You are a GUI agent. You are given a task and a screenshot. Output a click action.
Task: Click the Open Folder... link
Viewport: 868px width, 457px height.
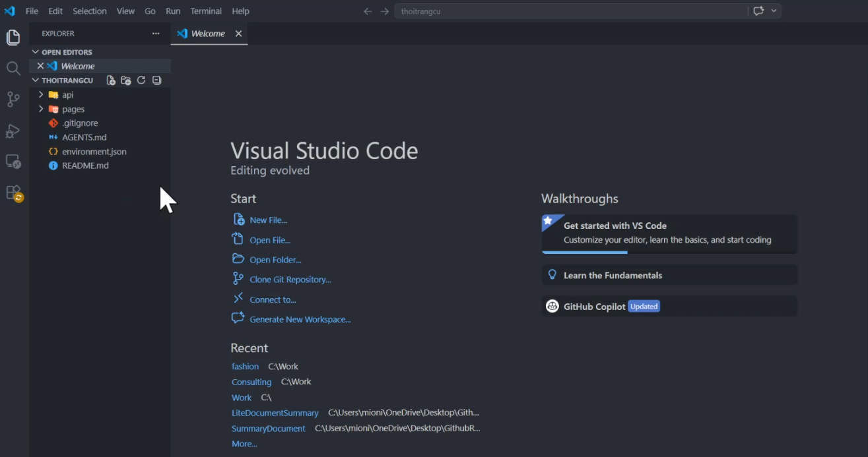click(275, 260)
